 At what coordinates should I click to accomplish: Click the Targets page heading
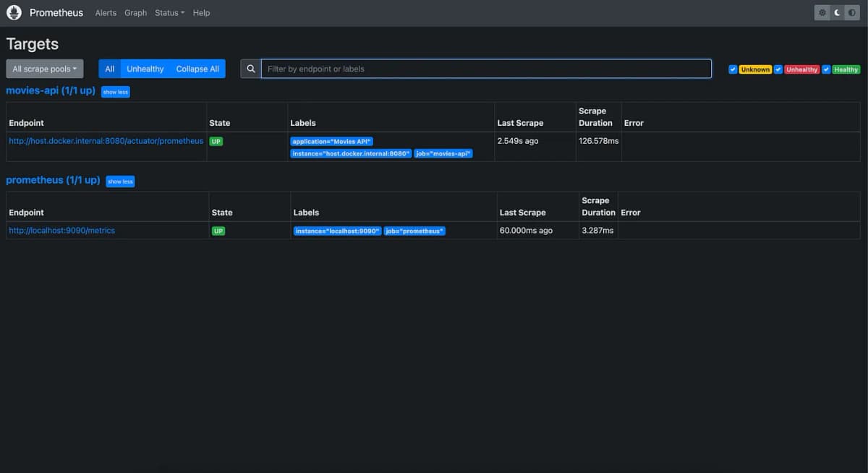click(x=32, y=43)
